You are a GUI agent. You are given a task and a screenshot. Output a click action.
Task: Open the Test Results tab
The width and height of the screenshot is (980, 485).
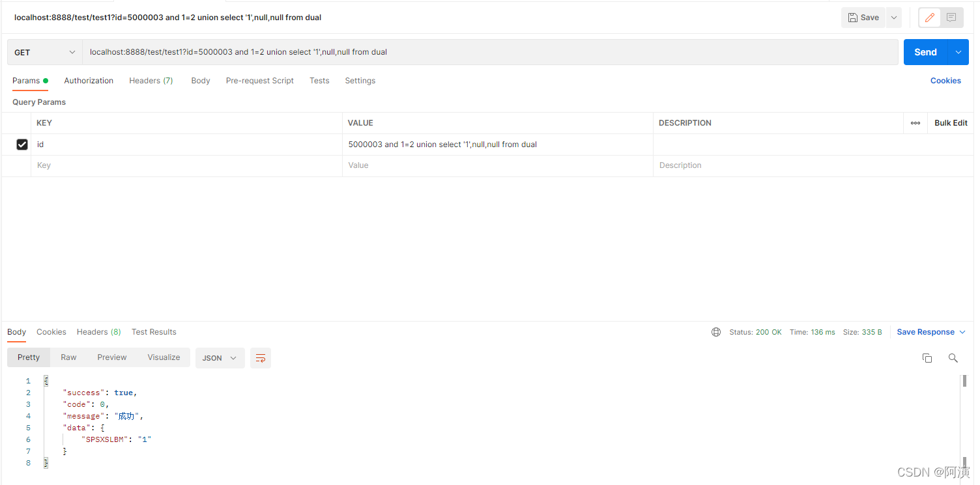pyautogui.click(x=154, y=332)
